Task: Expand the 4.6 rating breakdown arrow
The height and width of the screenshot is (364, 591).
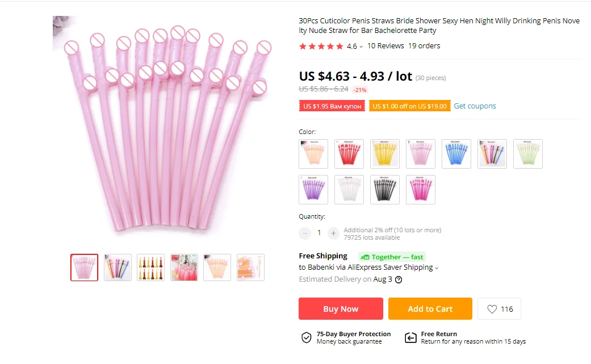Action: [x=361, y=47]
